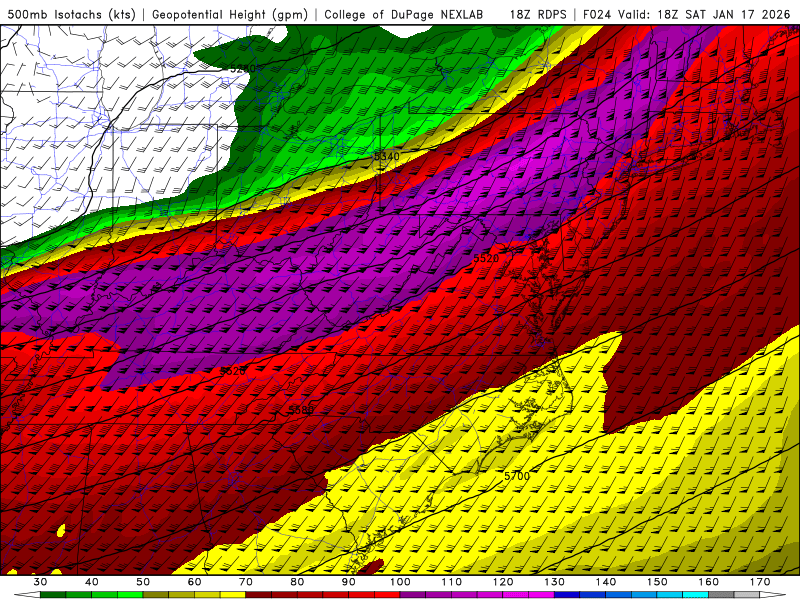
Task: Click the 'College of DuPage NEXLAB' label
Action: pos(403,14)
